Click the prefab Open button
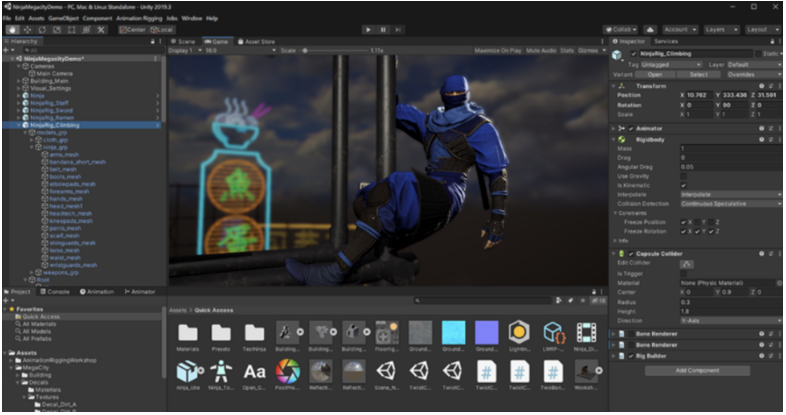 [x=655, y=75]
